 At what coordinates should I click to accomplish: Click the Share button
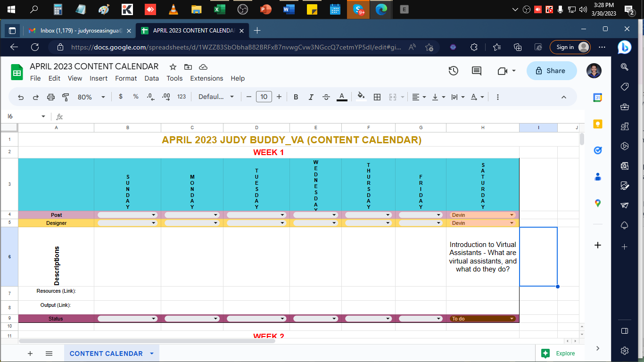(x=552, y=71)
